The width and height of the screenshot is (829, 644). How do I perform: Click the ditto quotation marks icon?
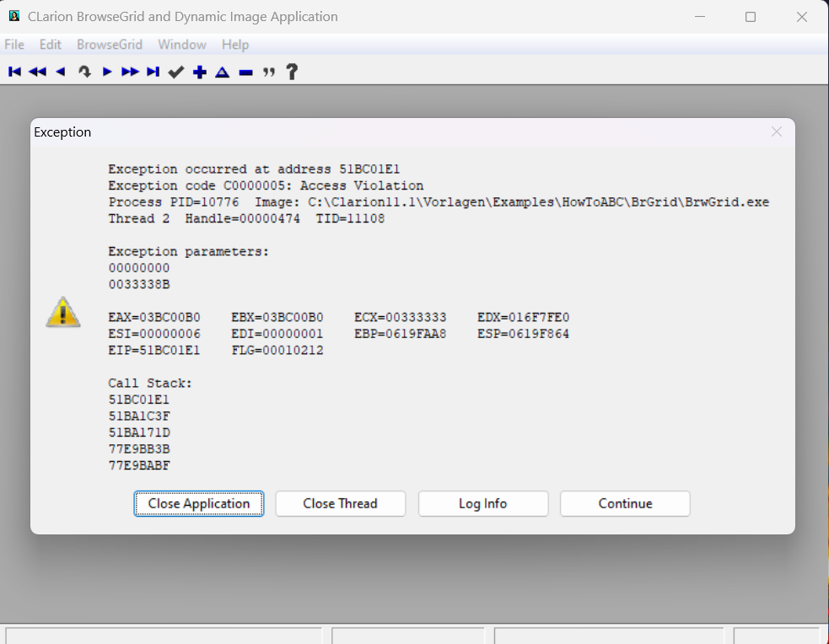click(269, 72)
